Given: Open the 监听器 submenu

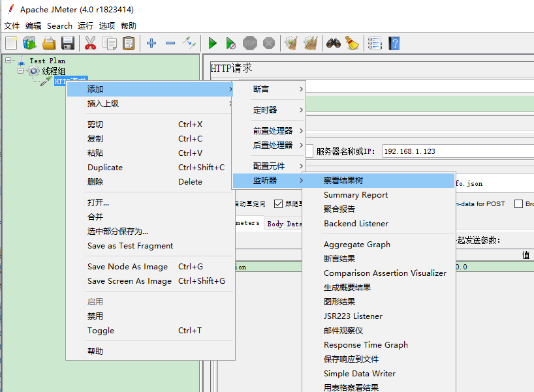Looking at the screenshot, I should click(x=268, y=181).
